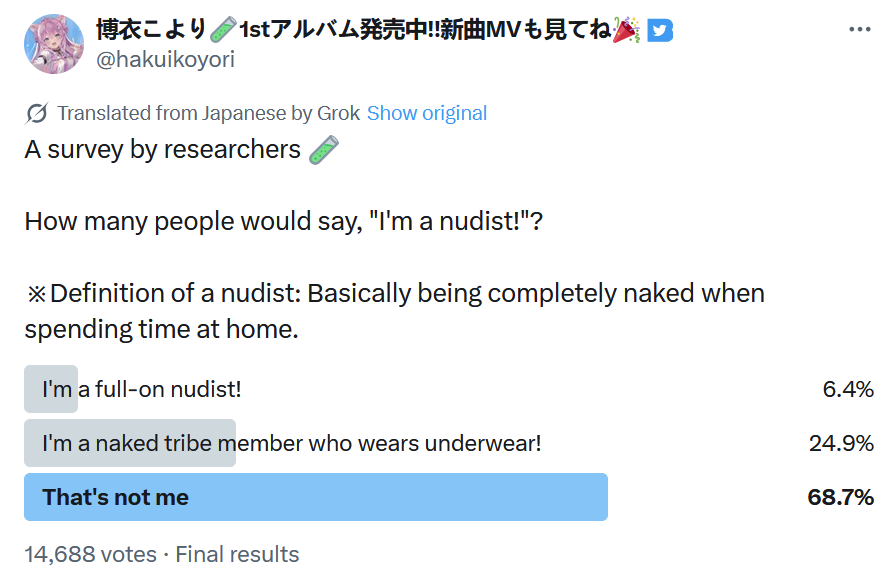The height and width of the screenshot is (583, 893).
Task: Click the "14,688 votes" count
Action: pos(90,554)
